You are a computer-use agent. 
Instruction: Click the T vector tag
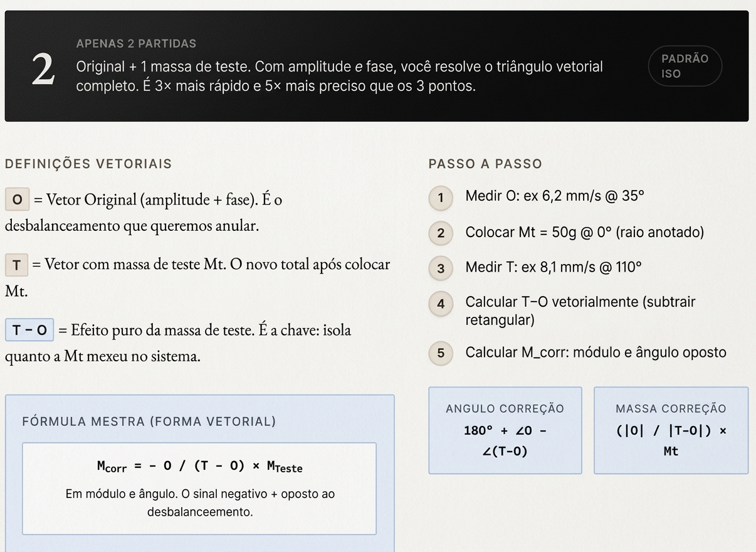[16, 265]
